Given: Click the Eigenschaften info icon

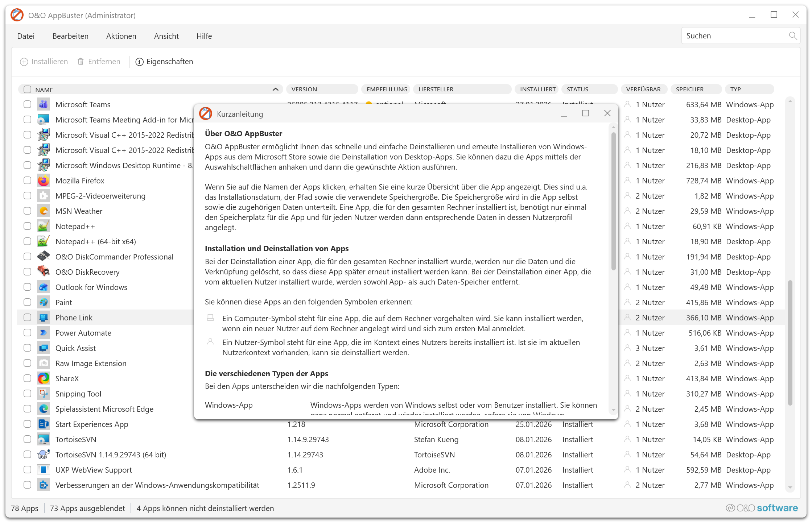Looking at the screenshot, I should 139,62.
